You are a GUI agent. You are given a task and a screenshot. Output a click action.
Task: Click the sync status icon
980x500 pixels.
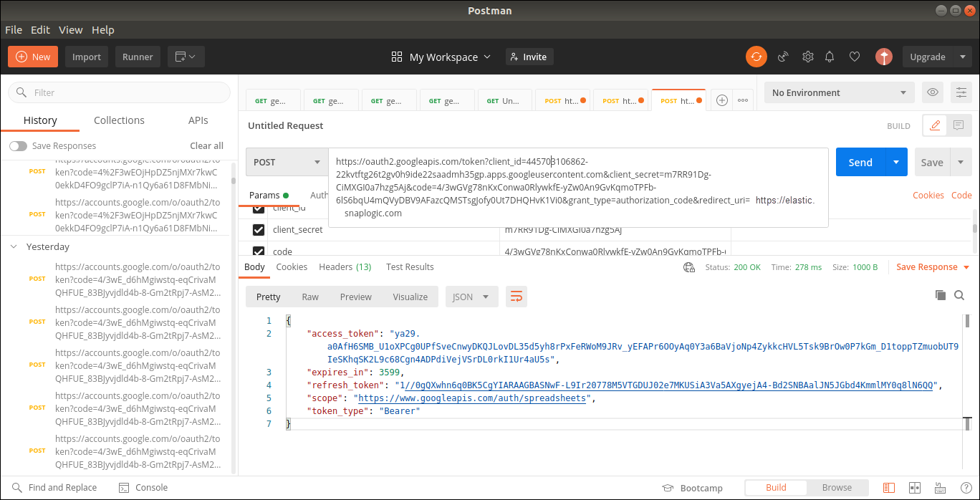(756, 57)
